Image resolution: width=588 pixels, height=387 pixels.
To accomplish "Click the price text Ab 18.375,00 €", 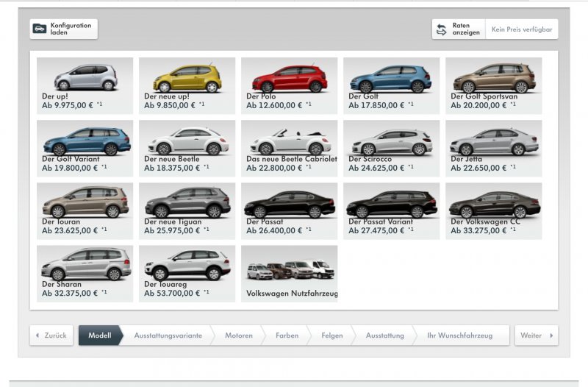I will pos(172,168).
